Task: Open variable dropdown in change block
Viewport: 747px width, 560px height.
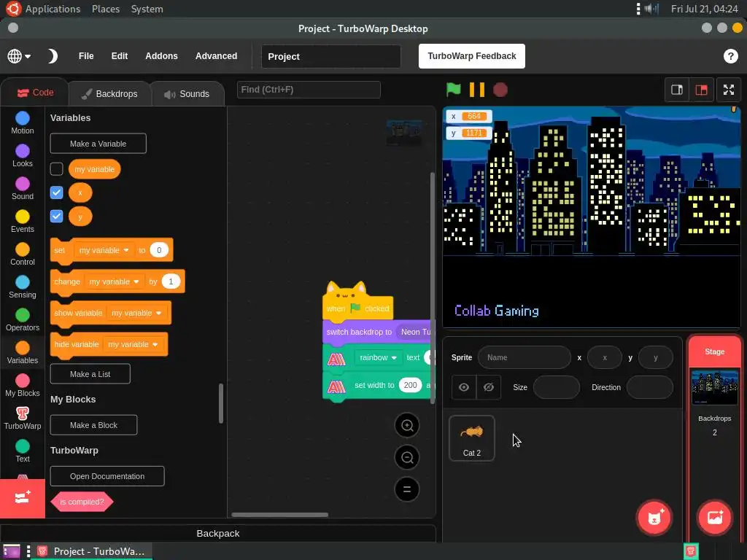Action: click(x=115, y=281)
